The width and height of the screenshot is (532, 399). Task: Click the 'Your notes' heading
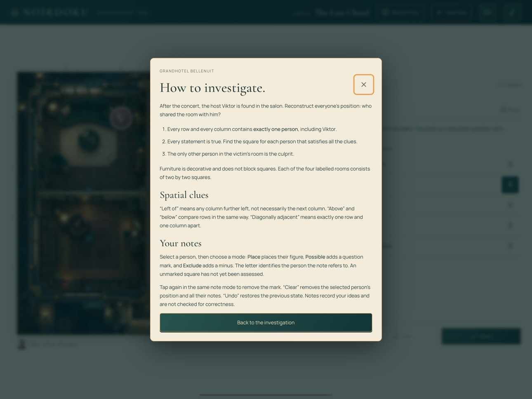click(180, 243)
